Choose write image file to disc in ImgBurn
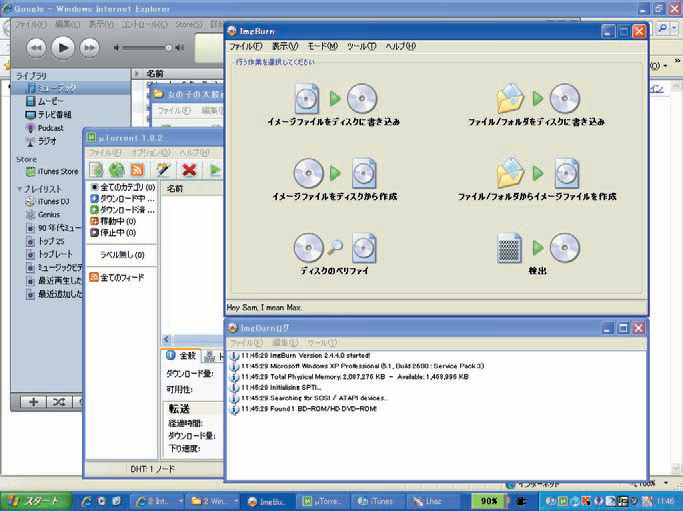Screen dimensions: 683x511 pyautogui.click(x=334, y=105)
